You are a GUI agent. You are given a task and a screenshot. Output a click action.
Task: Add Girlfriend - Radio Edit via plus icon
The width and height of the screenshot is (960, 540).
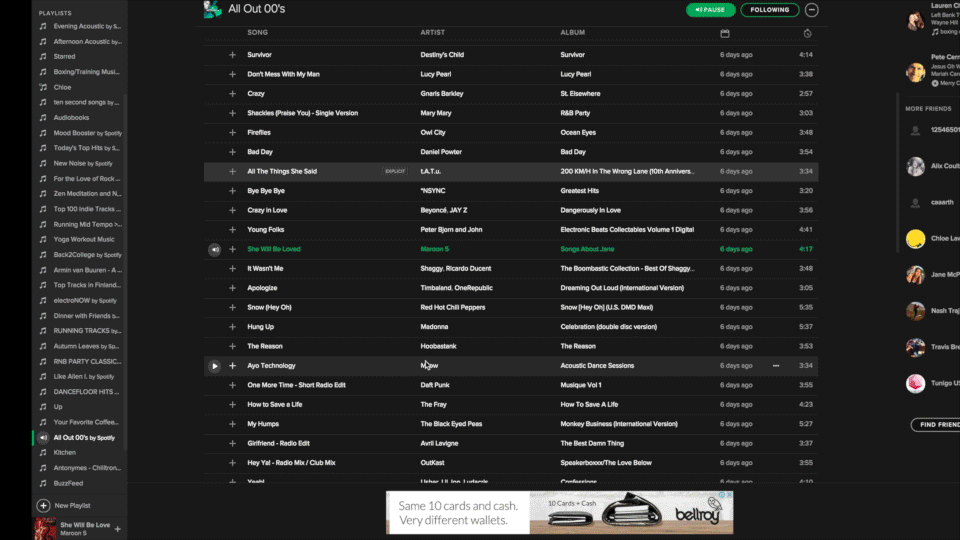[232, 443]
